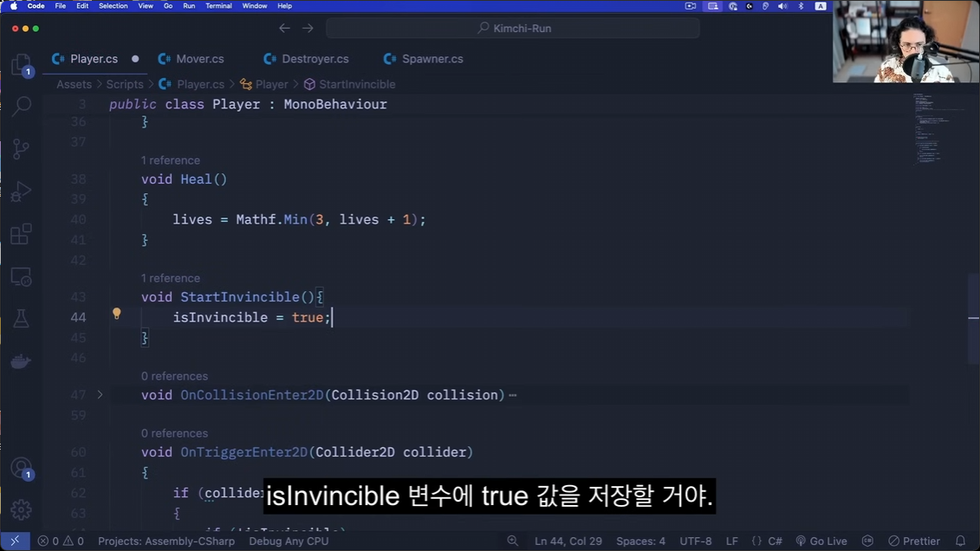This screenshot has width=980, height=551.
Task: Open the View menu
Action: (146, 5)
